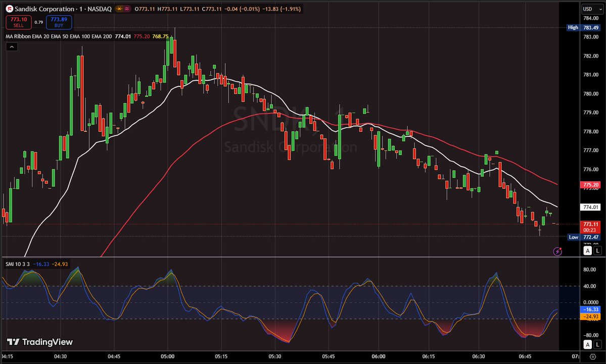Click the 06:45 time axis label
The image size is (606, 364).
[x=525, y=356]
